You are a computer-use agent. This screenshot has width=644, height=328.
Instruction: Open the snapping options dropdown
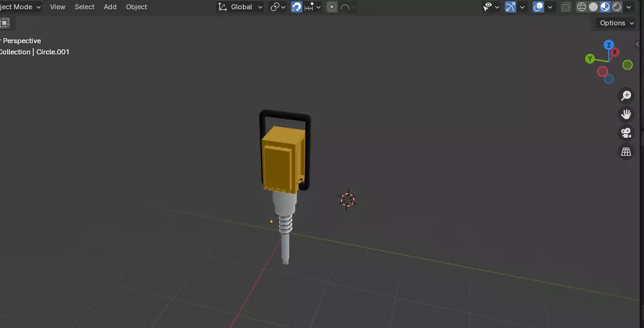tap(313, 7)
